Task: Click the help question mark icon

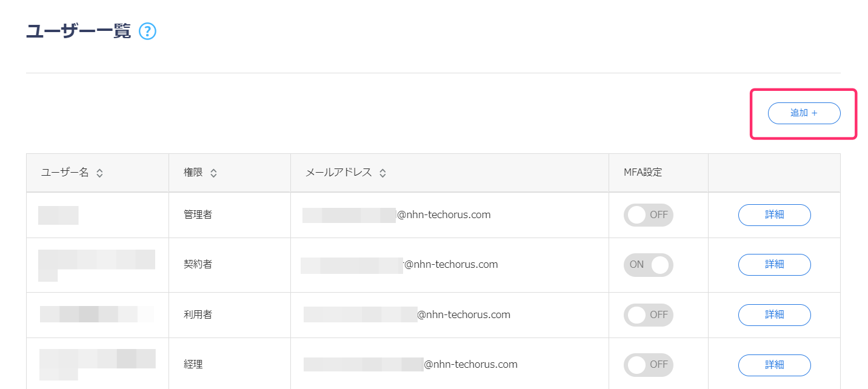Action: point(147,32)
